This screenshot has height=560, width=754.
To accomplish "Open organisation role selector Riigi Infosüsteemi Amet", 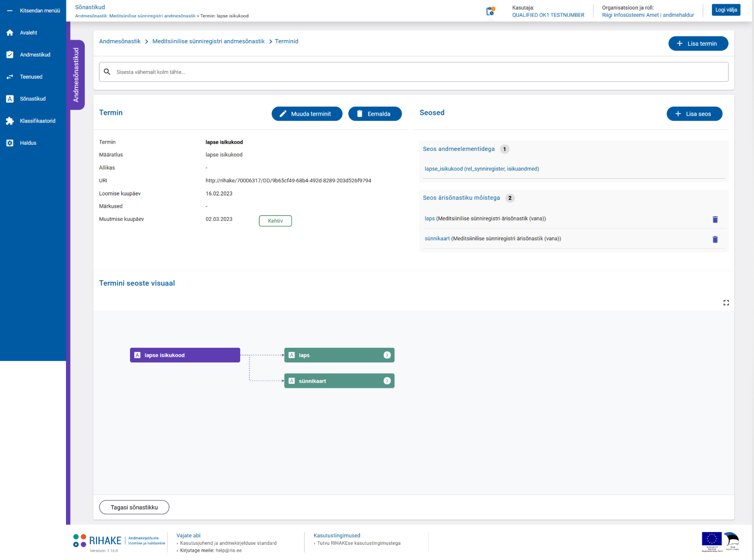I will click(x=647, y=15).
